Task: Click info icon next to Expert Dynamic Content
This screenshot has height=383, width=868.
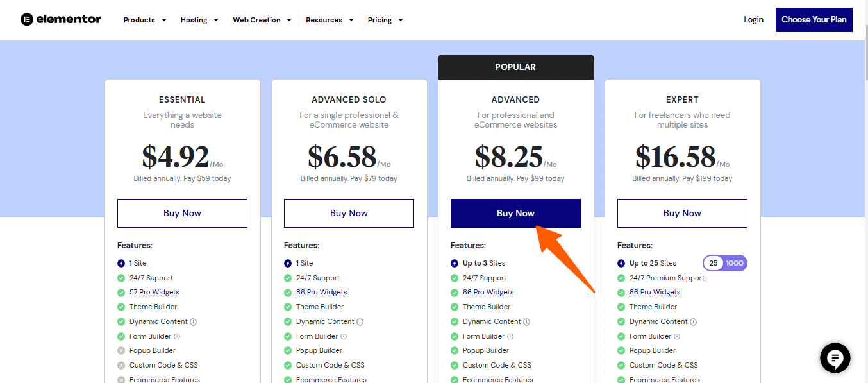Action: pos(694,322)
